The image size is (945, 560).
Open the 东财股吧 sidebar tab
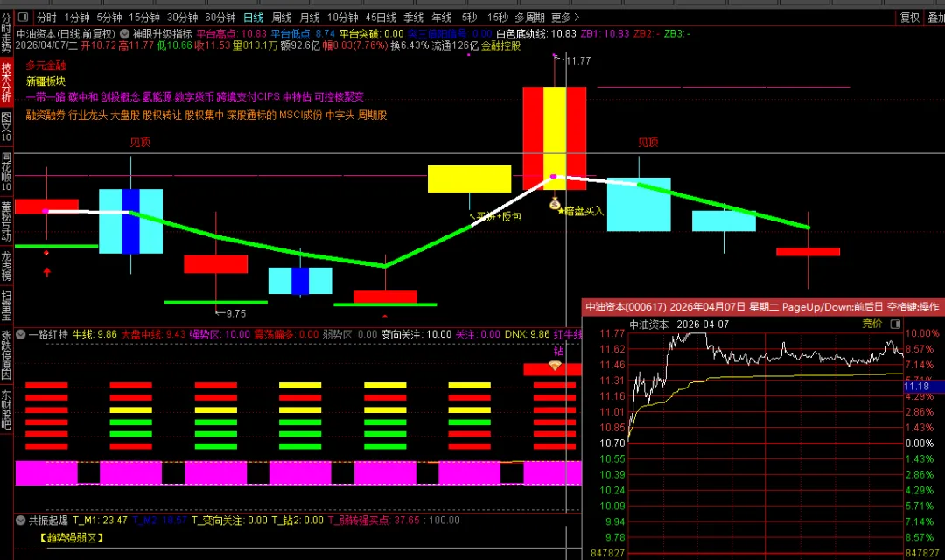6,409
